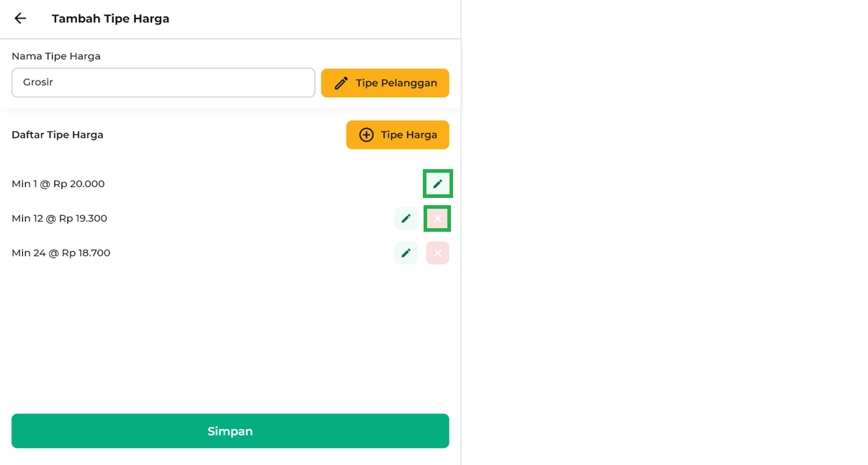Go back using the arrow icon

pyautogui.click(x=20, y=19)
